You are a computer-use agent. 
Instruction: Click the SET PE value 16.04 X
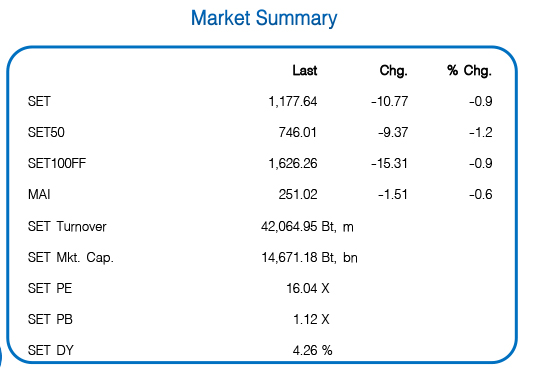point(308,289)
